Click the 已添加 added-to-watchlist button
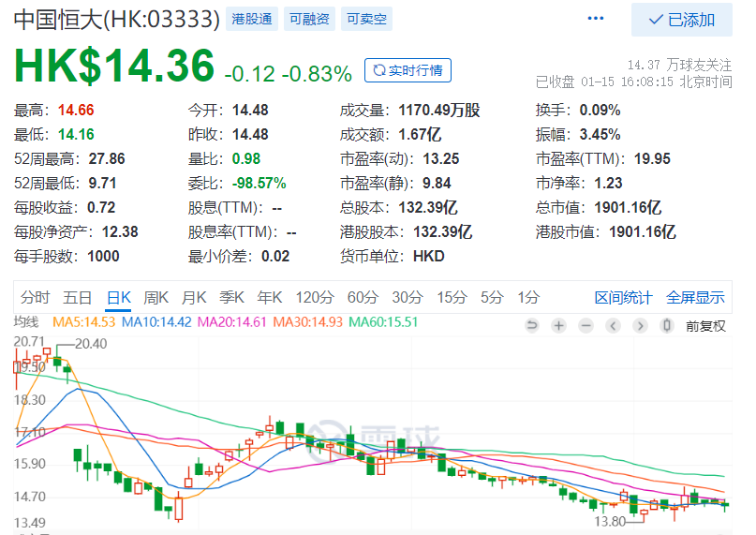Viewport: 756px width, 535px height. pos(682,20)
